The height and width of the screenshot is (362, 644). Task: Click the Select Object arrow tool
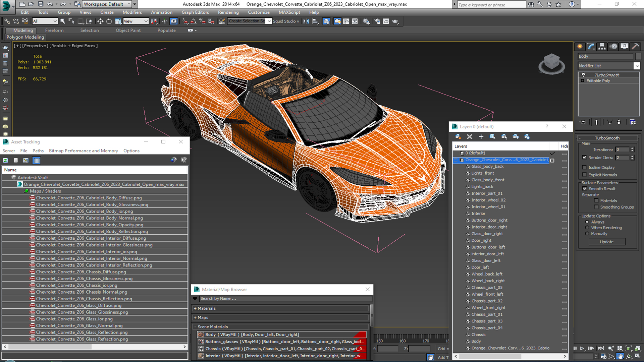[x=63, y=21]
